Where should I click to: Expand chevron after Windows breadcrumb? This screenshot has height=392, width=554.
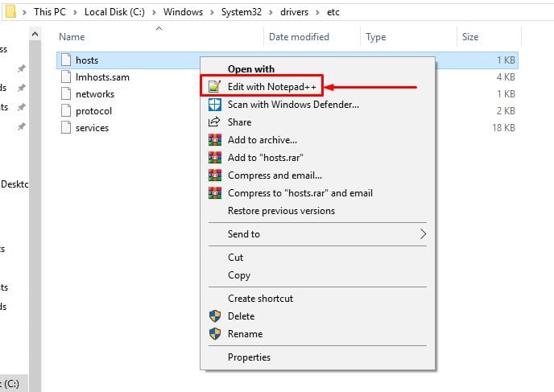[x=212, y=12]
